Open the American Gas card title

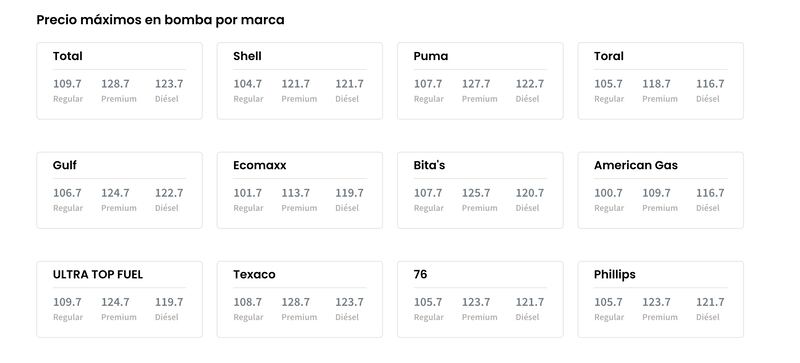[636, 165]
